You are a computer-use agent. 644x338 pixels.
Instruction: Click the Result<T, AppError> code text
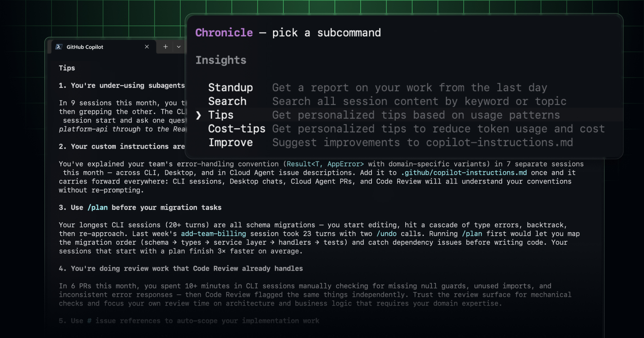[x=325, y=164]
